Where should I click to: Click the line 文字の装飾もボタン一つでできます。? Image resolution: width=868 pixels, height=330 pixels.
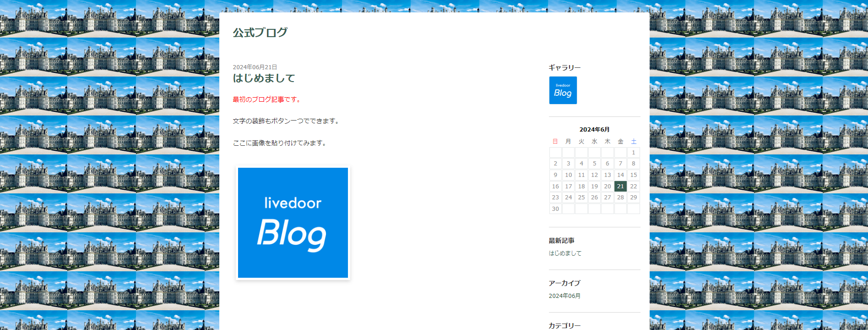[287, 121]
